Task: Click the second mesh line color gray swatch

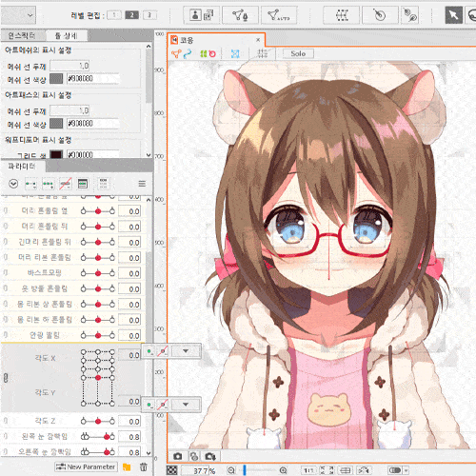Action: tap(56, 124)
